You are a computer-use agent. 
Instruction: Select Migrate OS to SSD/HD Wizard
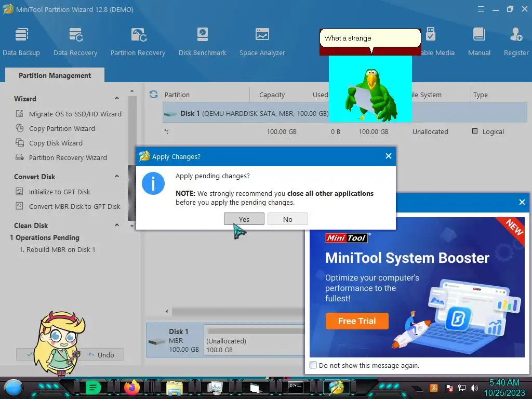[69, 114]
